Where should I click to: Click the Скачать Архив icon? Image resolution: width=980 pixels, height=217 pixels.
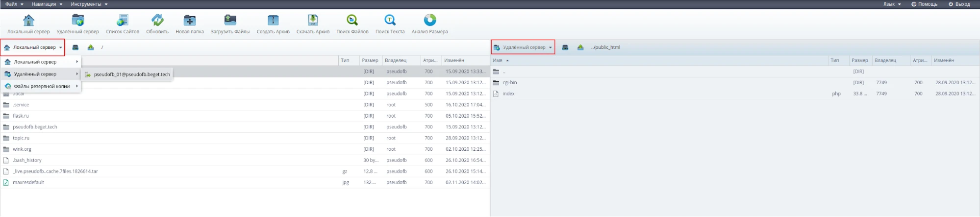pos(313,21)
